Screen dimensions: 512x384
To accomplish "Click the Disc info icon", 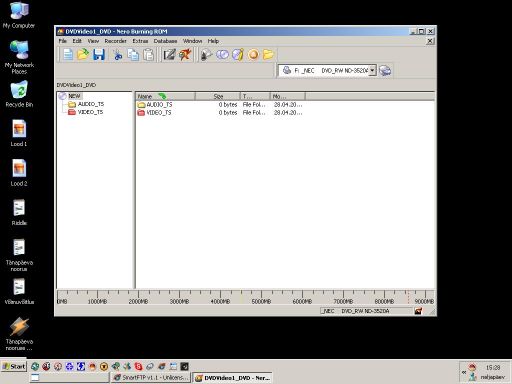I will (x=238, y=54).
